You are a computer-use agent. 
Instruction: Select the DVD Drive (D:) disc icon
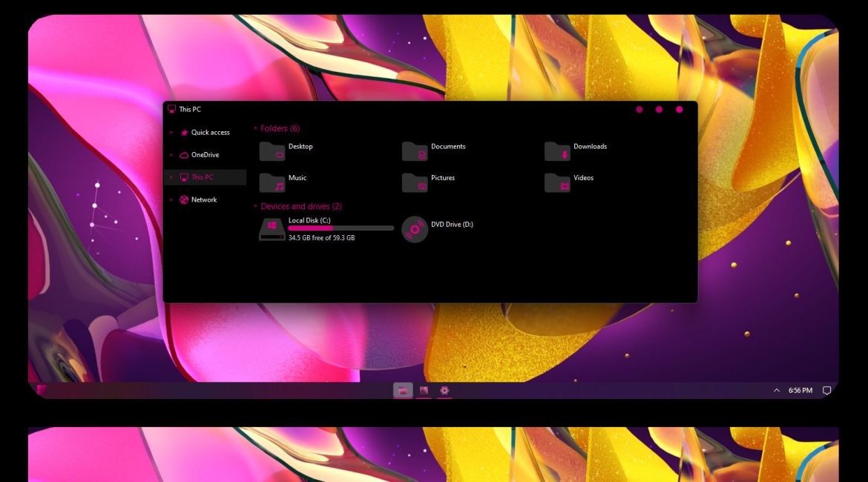[415, 229]
